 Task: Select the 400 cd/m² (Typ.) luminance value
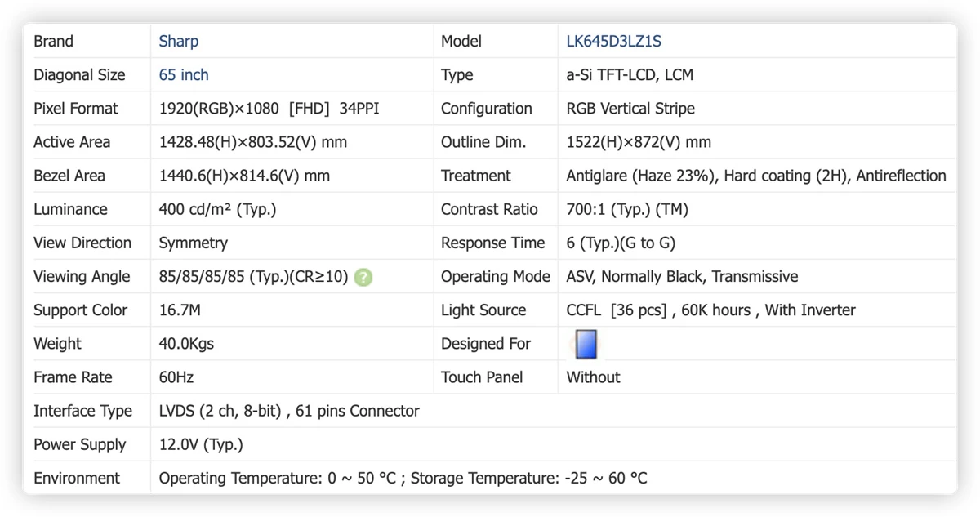217,209
